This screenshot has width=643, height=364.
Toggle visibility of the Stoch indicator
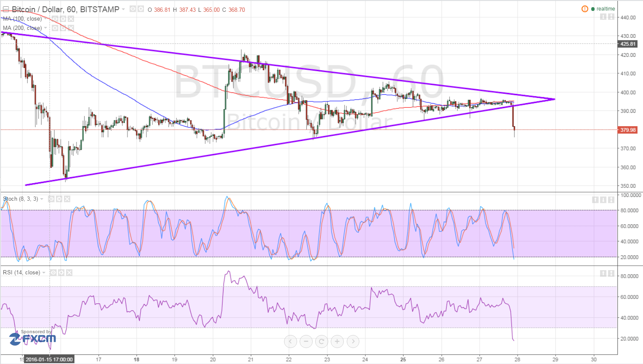click(51, 199)
